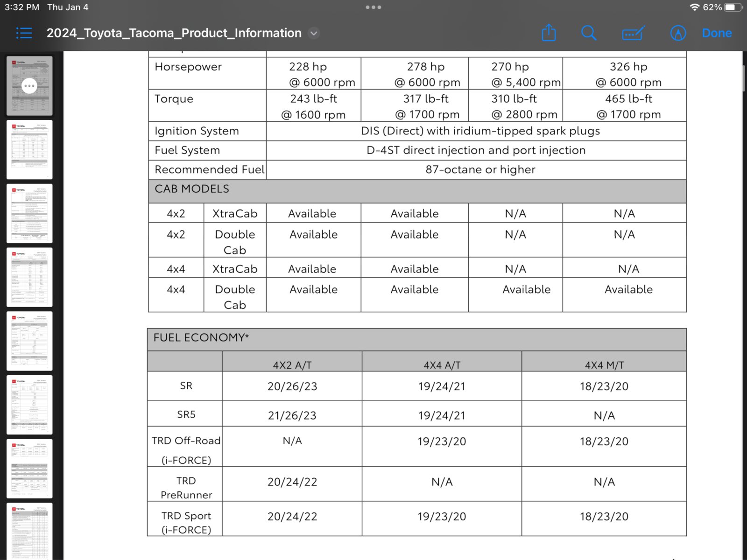
Task: Activate the Markup pen circle icon
Action: pyautogui.click(x=678, y=33)
